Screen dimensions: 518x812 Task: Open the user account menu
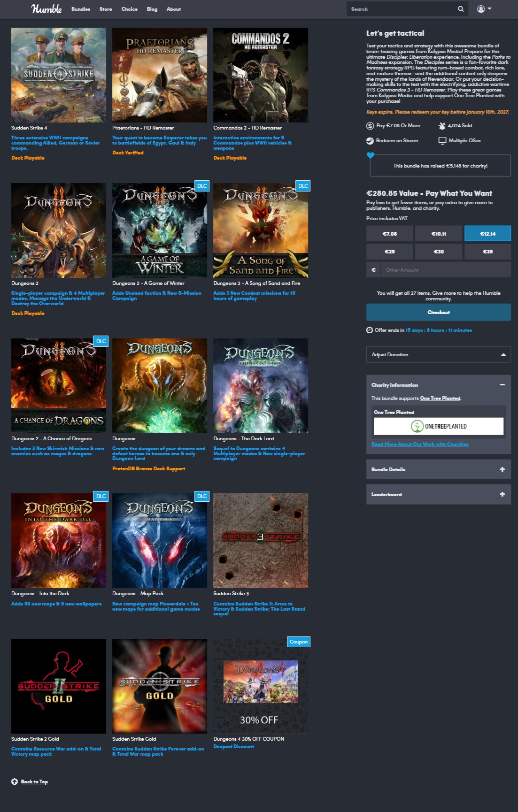pos(484,9)
